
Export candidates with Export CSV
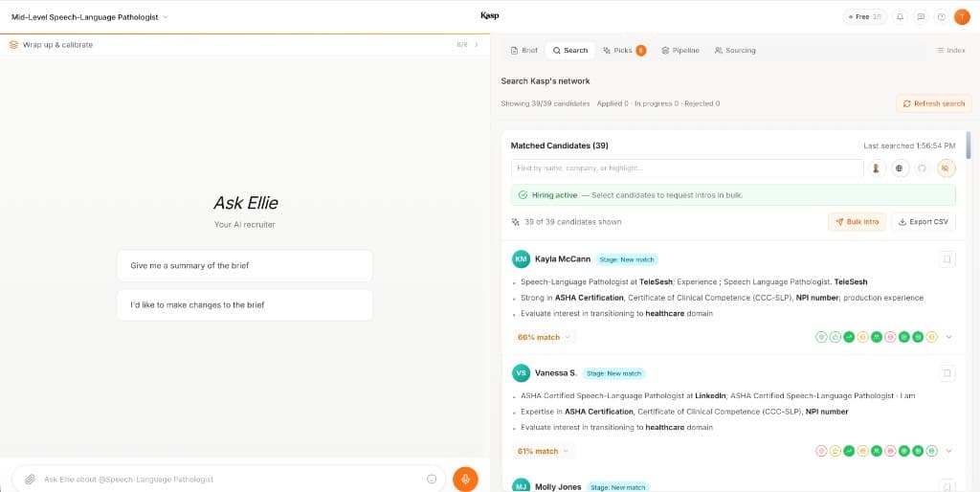[x=924, y=222]
